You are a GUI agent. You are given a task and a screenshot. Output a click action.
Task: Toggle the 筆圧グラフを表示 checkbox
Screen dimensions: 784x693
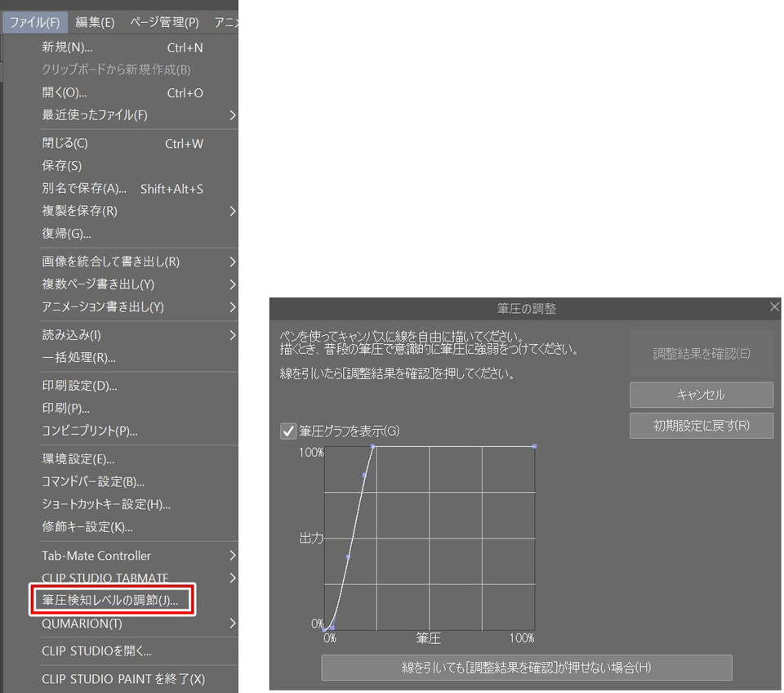point(288,431)
